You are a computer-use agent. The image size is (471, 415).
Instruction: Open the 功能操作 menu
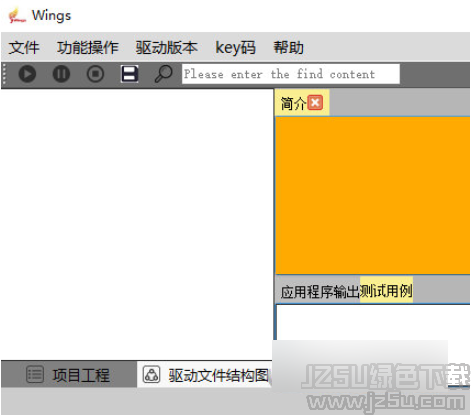(88, 48)
